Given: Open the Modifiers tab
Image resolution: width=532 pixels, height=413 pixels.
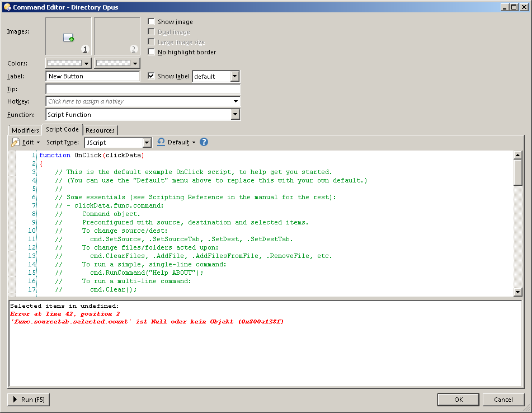Looking at the screenshot, I should click(x=25, y=130).
